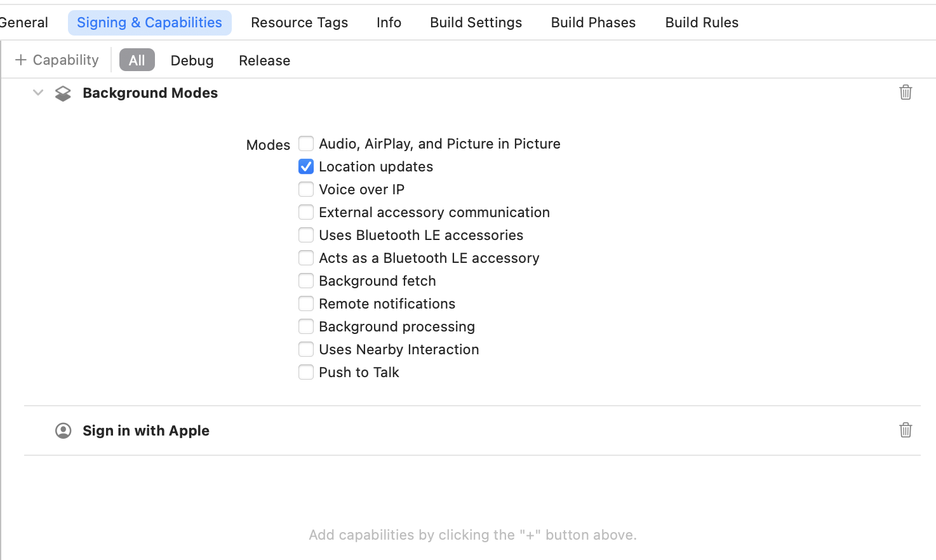Select the Release configuration filter

(x=264, y=60)
